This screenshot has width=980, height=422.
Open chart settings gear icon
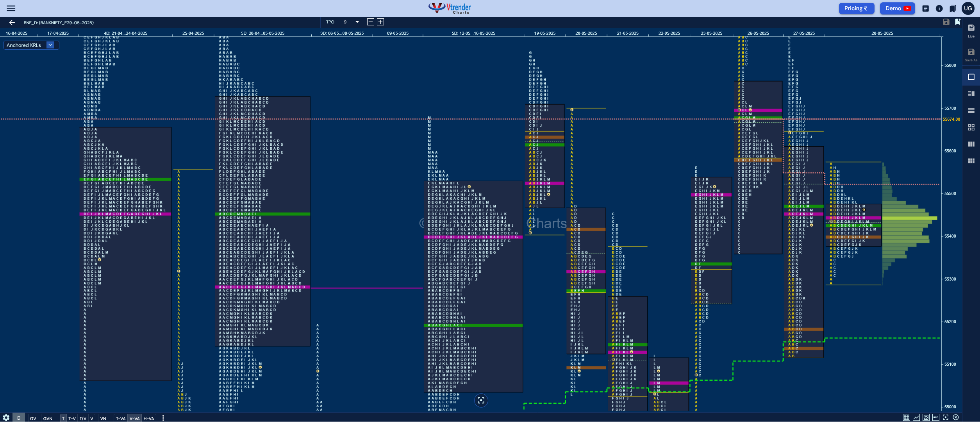pyautogui.click(x=6, y=418)
